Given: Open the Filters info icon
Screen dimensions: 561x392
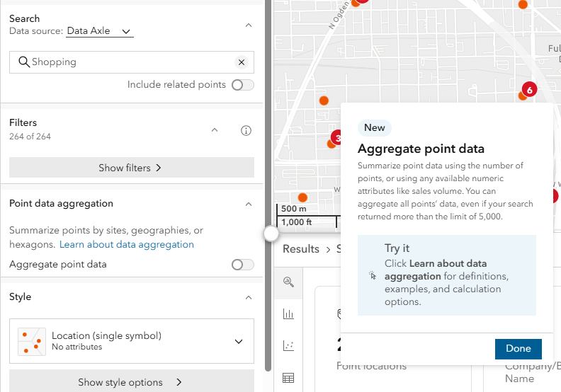Looking at the screenshot, I should [x=246, y=130].
